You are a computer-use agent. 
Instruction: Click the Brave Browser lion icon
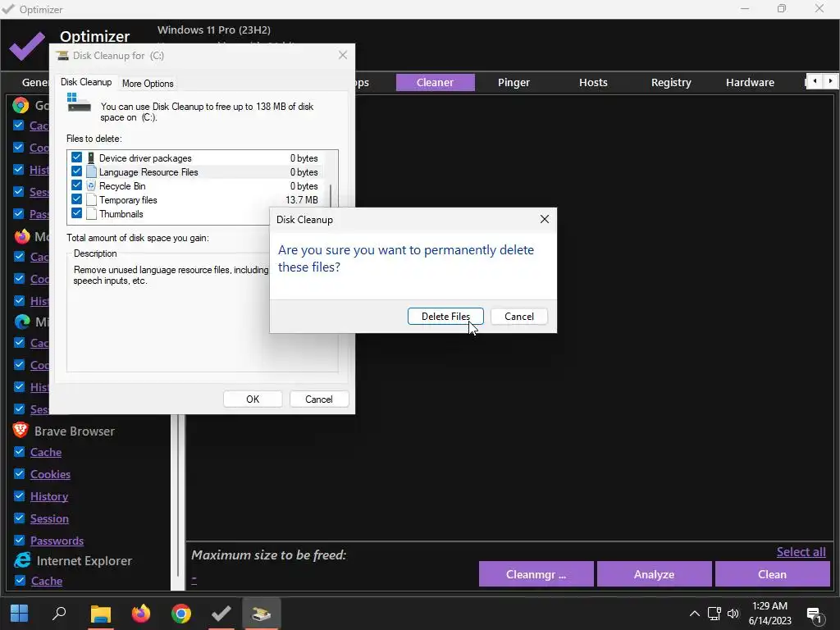21,430
